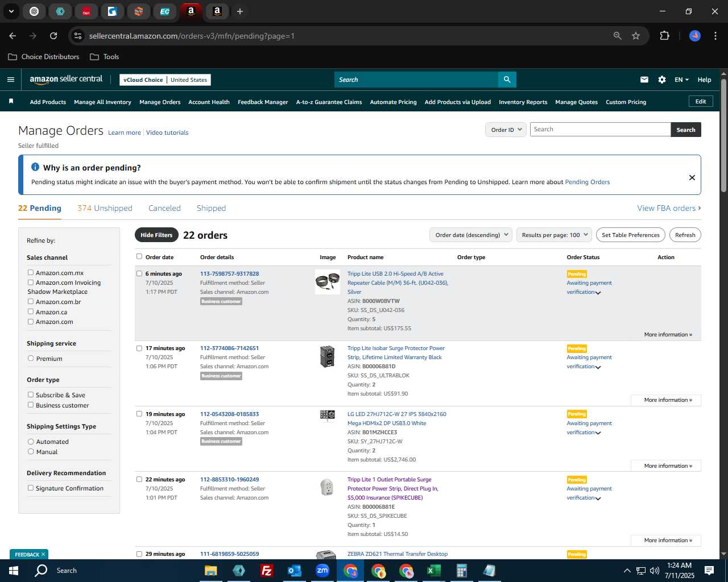This screenshot has height=582, width=728.
Task: Click Set Table Preferences button
Action: click(630, 235)
